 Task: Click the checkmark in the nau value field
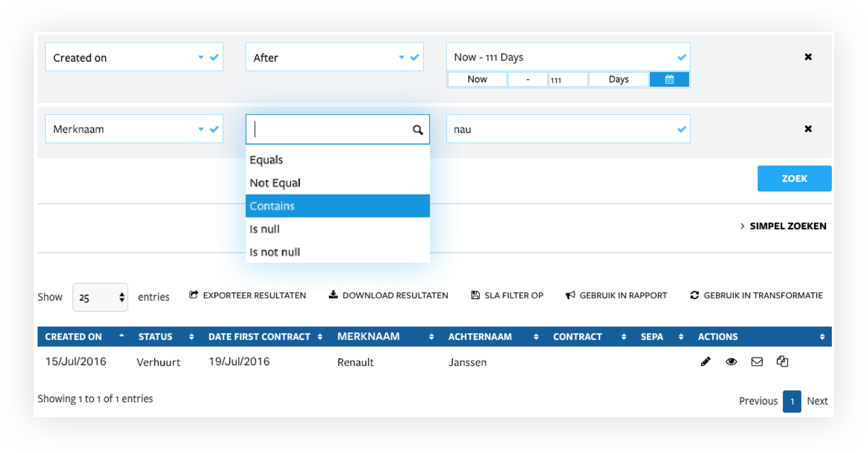click(682, 129)
